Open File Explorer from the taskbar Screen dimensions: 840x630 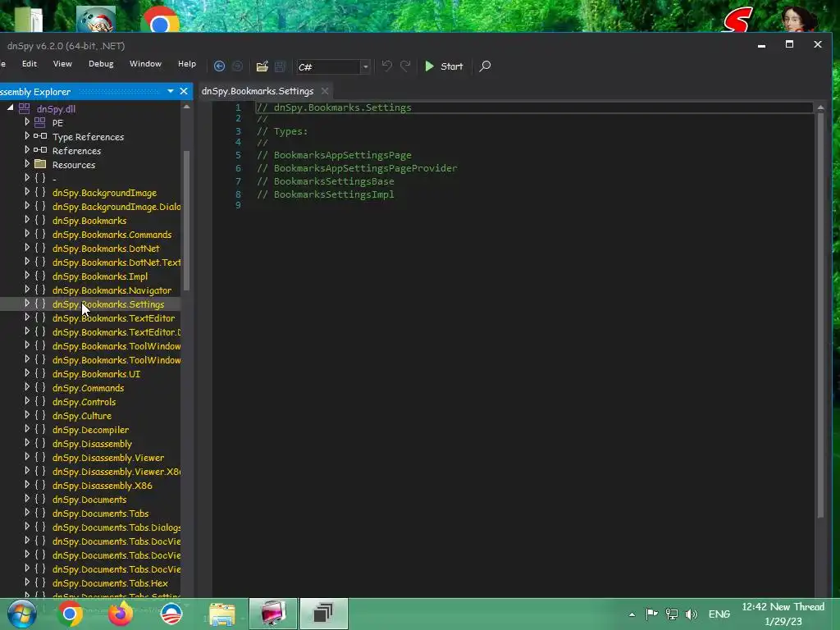coord(221,614)
